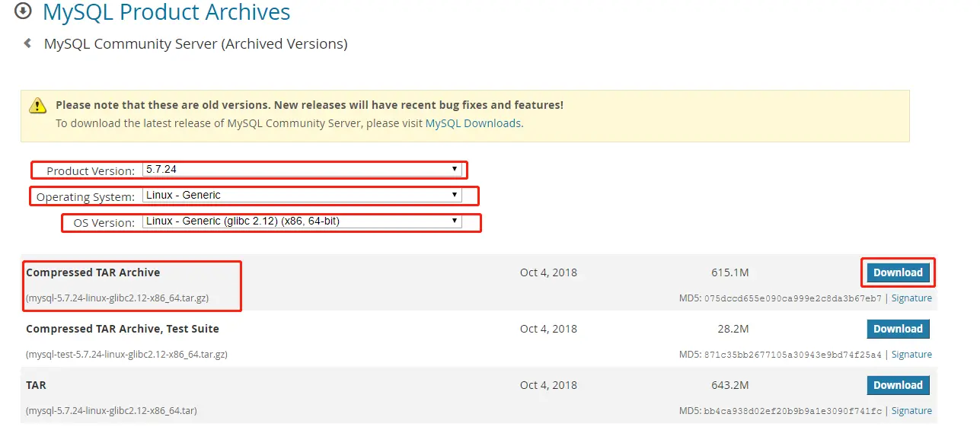Click the download circle icon beside MySQL Product Archives
This screenshot has height=430, width=980.
[24, 11]
